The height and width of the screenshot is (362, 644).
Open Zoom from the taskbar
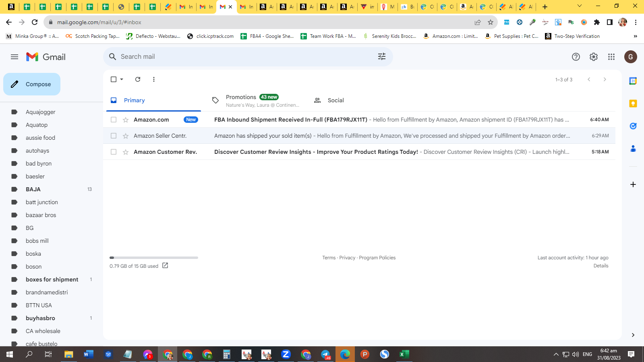pyautogui.click(x=286, y=354)
